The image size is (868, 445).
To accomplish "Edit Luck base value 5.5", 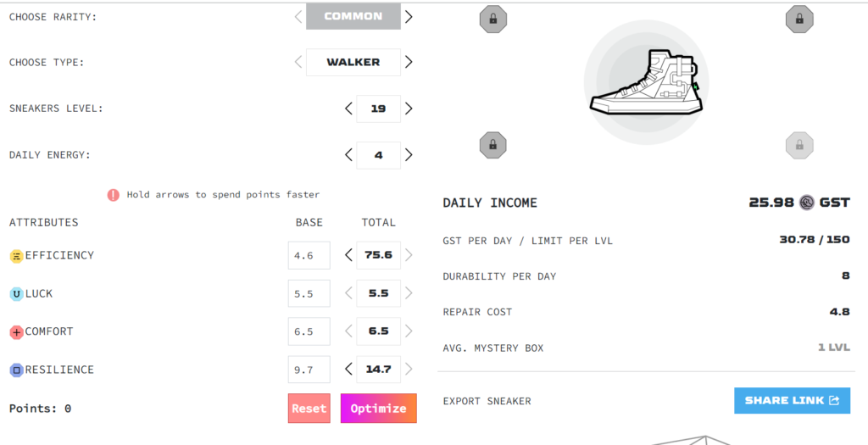I will (309, 293).
